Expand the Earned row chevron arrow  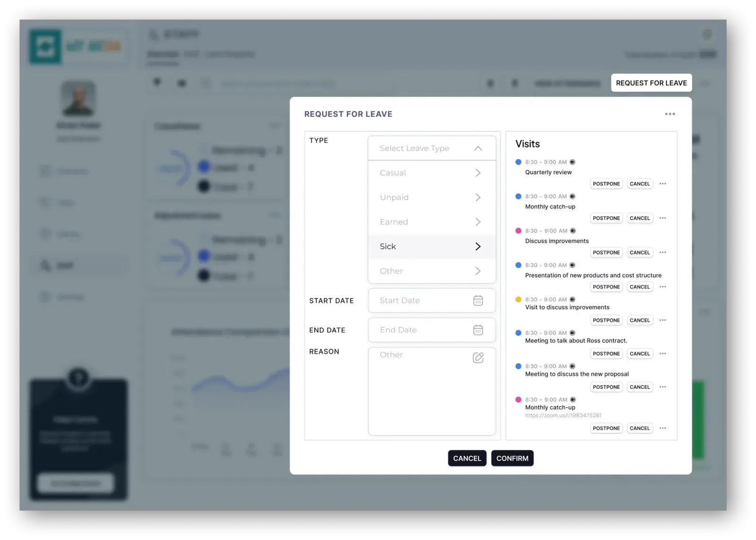point(478,222)
